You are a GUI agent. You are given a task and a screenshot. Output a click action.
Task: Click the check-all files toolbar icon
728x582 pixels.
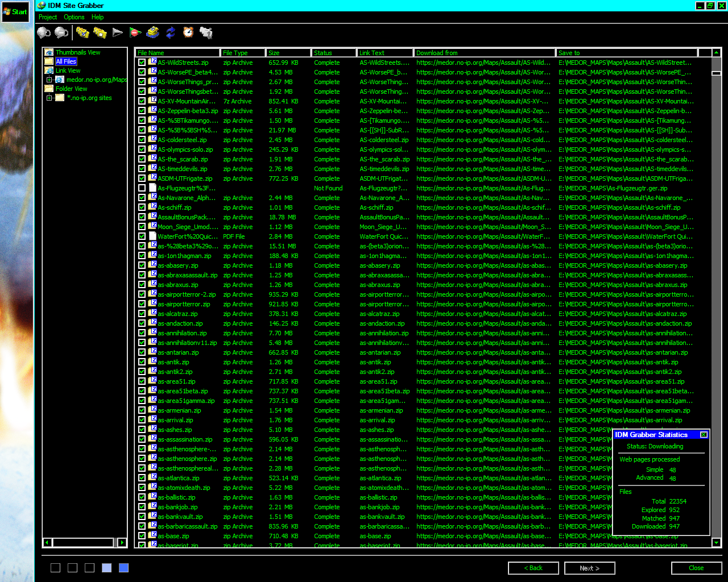click(82, 32)
